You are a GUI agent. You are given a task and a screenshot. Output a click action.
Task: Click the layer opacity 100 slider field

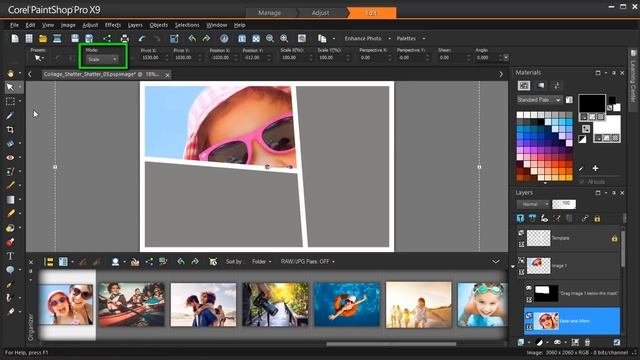pyautogui.click(x=564, y=204)
